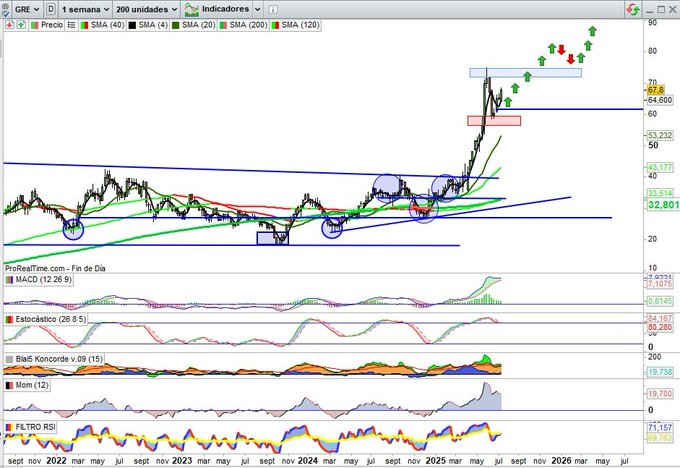
Task: Open MACD (12 26 9) panel label
Action: (x=43, y=280)
